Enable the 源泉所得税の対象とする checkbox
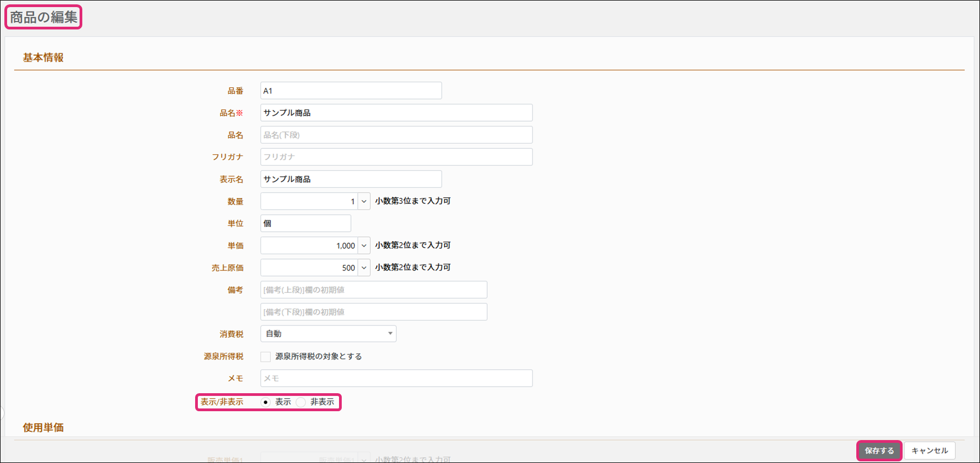The width and height of the screenshot is (980, 463). pos(266,357)
